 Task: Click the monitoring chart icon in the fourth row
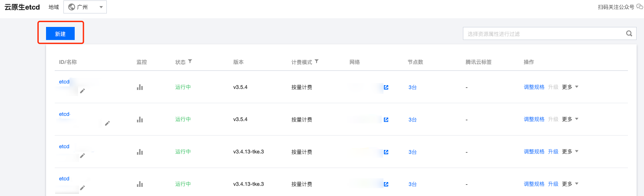coord(140,184)
